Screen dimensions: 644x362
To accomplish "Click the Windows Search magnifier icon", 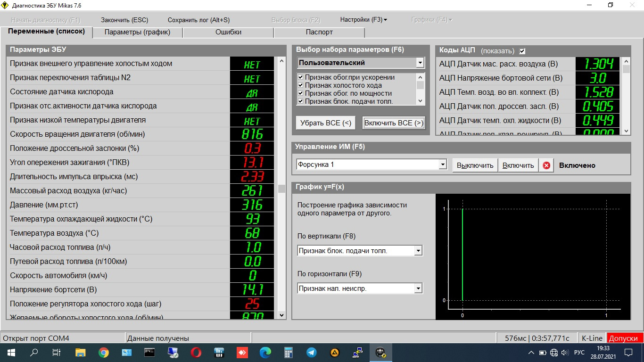I will (34, 352).
